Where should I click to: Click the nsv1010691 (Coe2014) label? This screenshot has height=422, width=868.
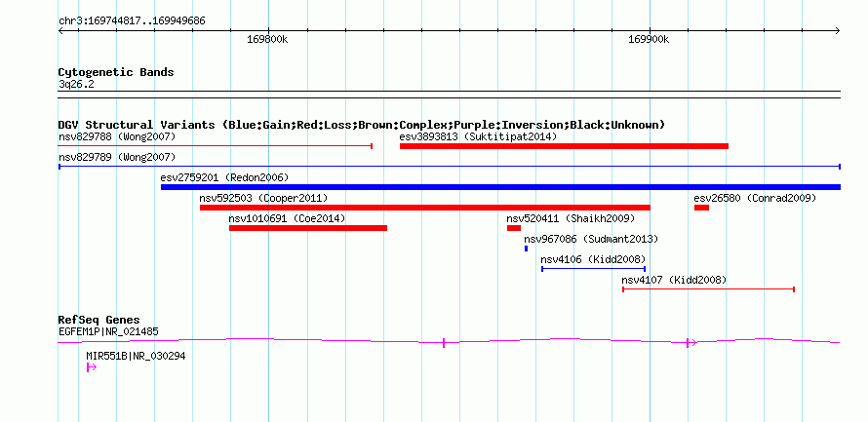287,218
